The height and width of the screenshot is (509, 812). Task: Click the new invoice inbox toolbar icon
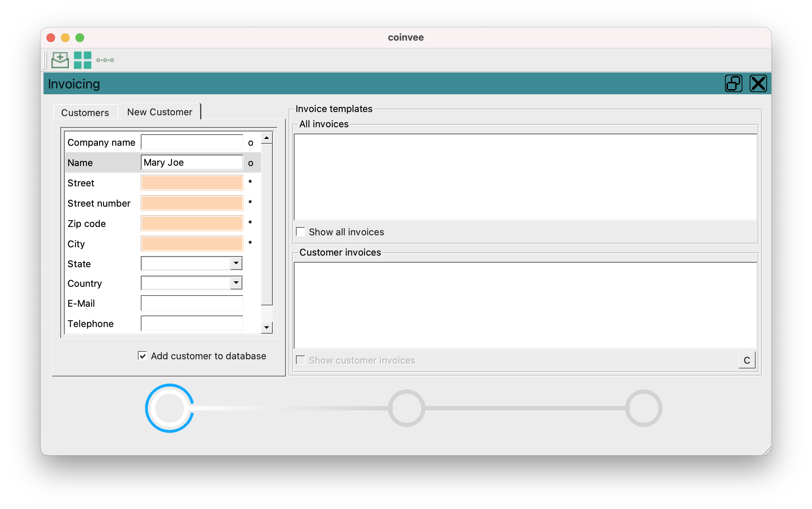click(60, 60)
